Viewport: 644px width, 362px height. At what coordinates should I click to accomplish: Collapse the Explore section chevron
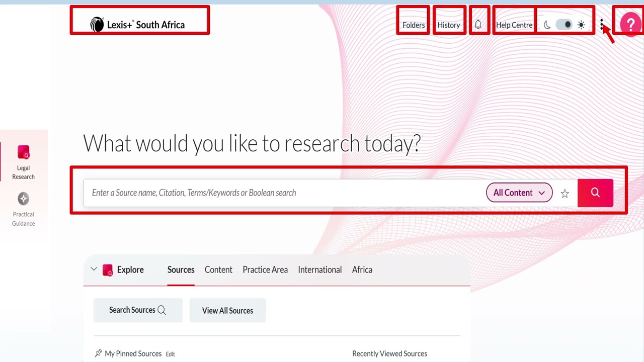pyautogui.click(x=94, y=269)
